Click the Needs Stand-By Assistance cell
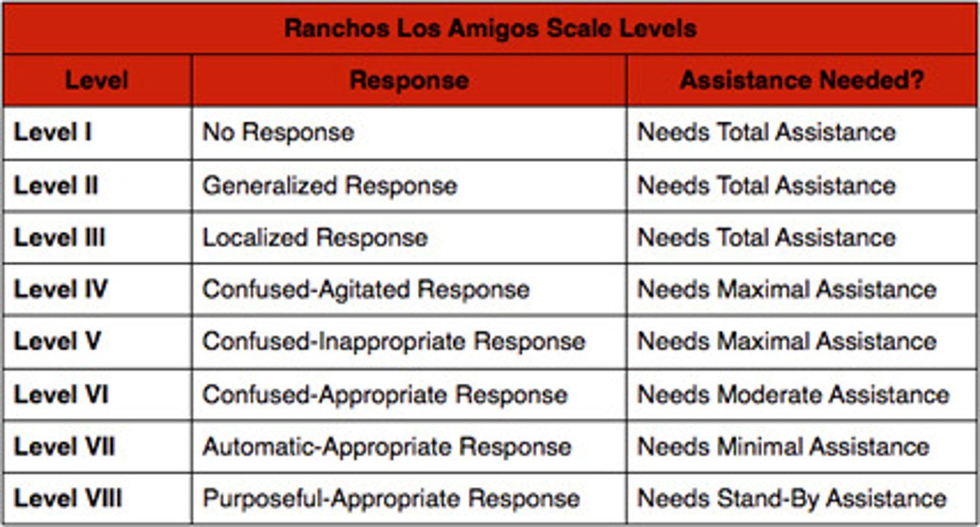The height and width of the screenshot is (527, 980). coord(791,498)
